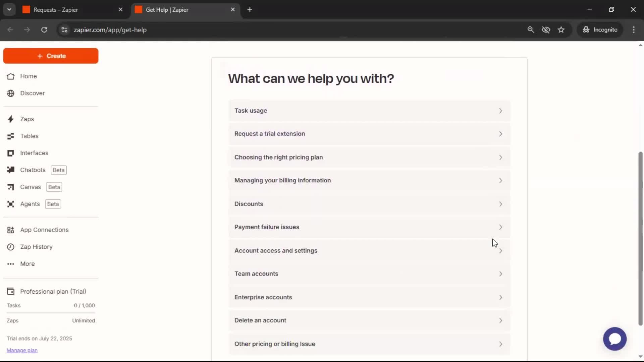Click the More three-dots icon
This screenshot has height=362, width=644.
coord(11,264)
